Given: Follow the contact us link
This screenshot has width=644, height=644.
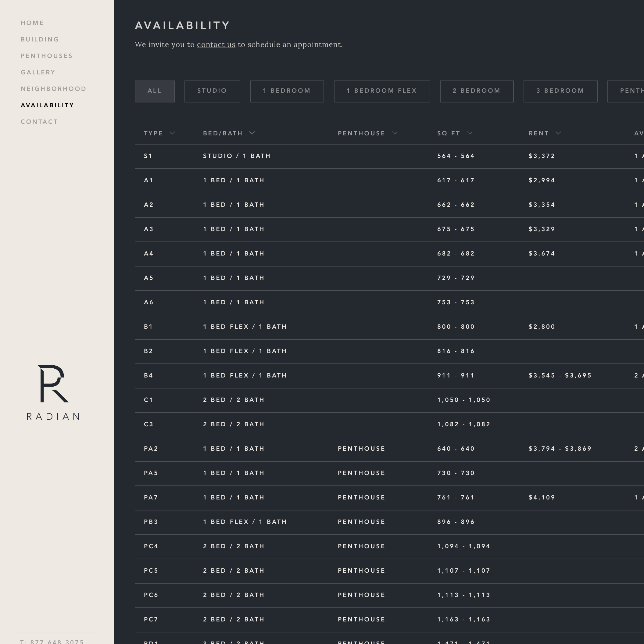Looking at the screenshot, I should [216, 44].
